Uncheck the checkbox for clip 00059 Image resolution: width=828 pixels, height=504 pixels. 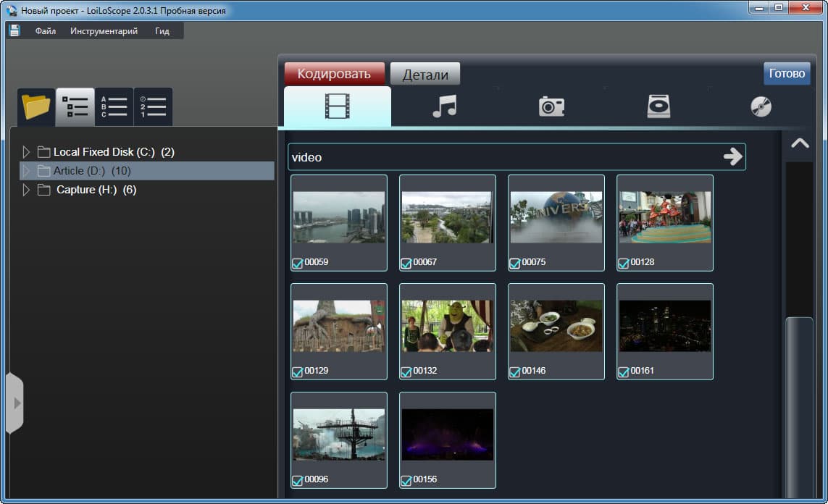click(x=297, y=263)
